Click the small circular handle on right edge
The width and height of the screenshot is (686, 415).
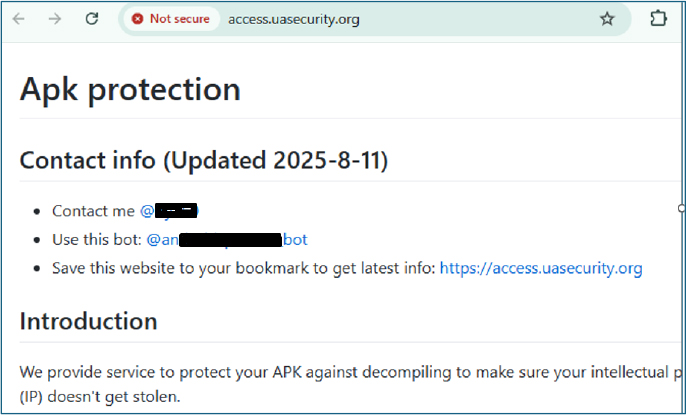[682, 208]
